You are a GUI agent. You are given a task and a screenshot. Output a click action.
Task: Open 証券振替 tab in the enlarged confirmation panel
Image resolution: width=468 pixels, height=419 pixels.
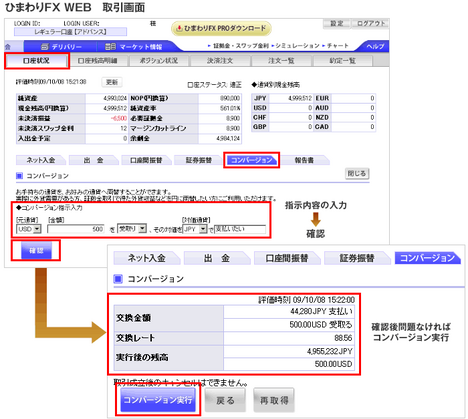click(x=357, y=258)
